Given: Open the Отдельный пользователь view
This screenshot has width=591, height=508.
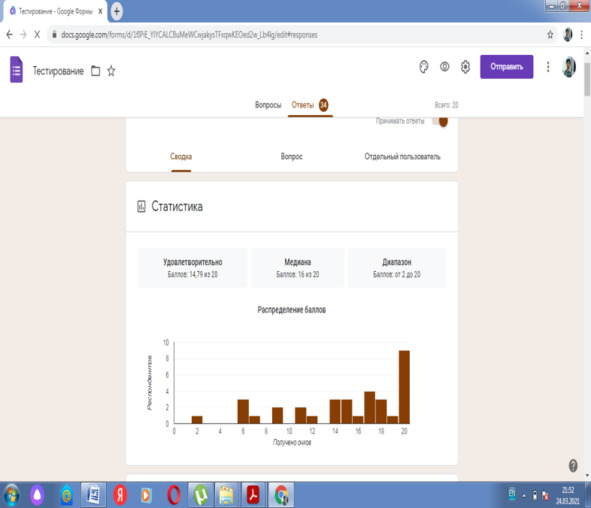Looking at the screenshot, I should point(402,156).
